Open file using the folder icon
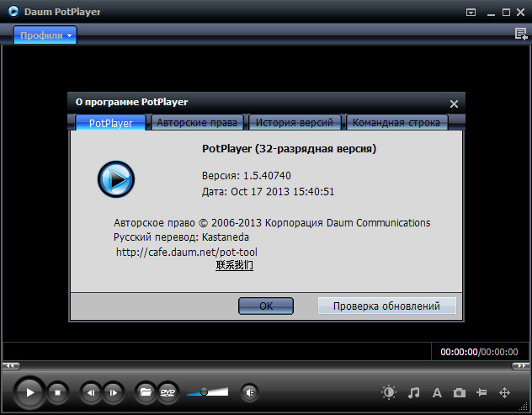 click(x=146, y=392)
